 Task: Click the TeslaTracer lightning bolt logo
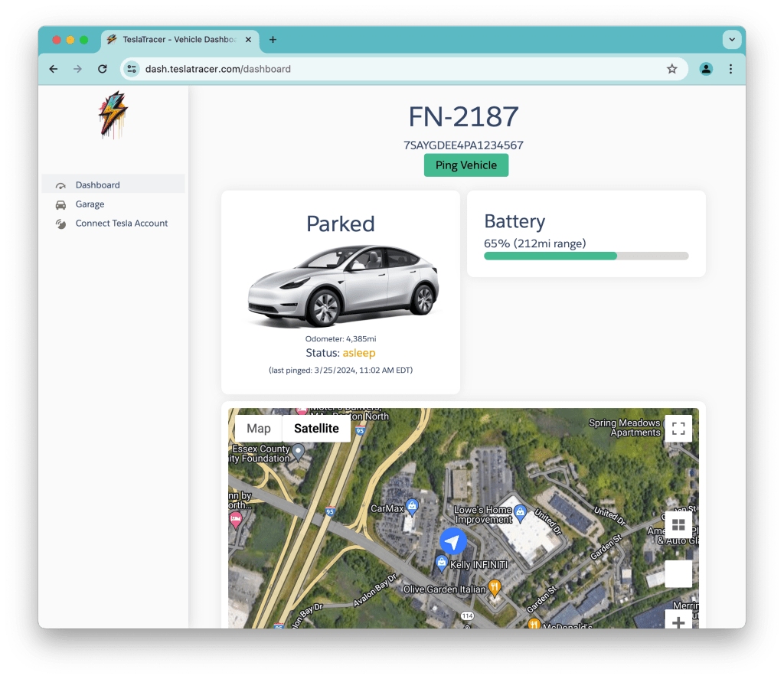coord(113,115)
